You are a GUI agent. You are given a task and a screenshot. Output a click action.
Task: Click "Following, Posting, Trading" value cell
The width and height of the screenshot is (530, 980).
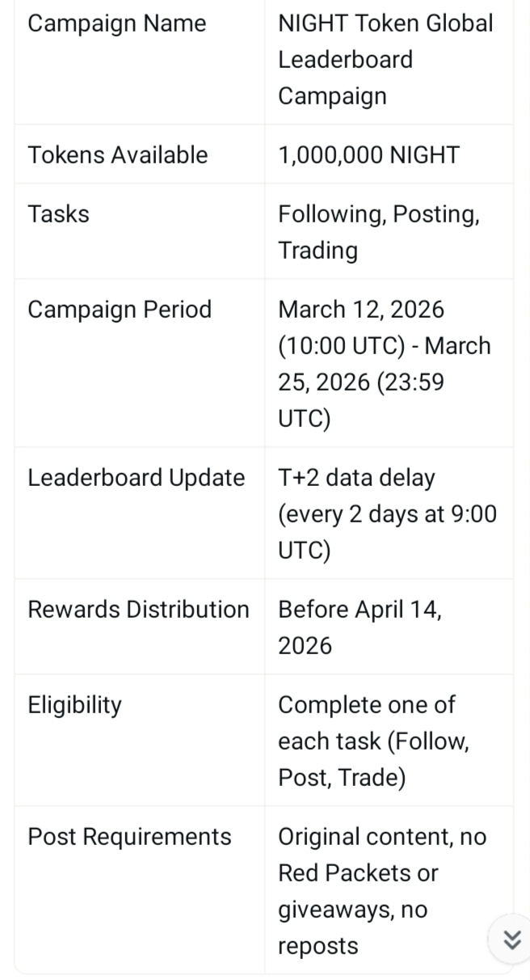pyautogui.click(x=378, y=232)
